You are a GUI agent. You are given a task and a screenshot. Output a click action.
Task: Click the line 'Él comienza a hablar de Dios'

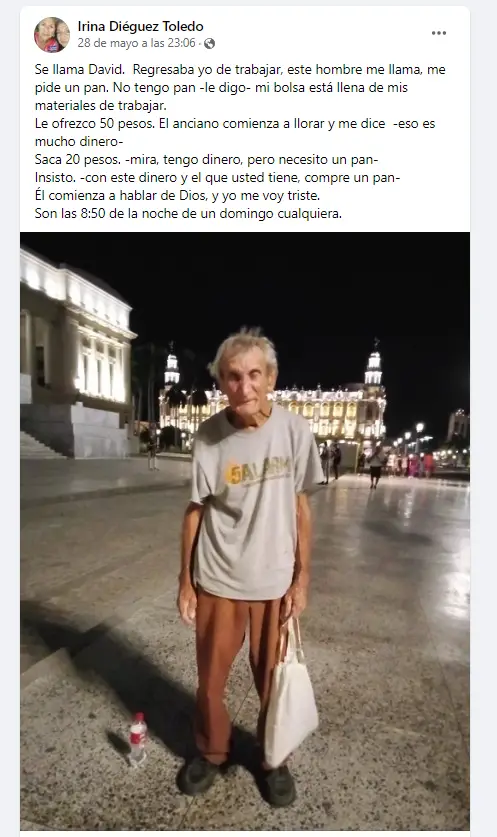tap(177, 195)
